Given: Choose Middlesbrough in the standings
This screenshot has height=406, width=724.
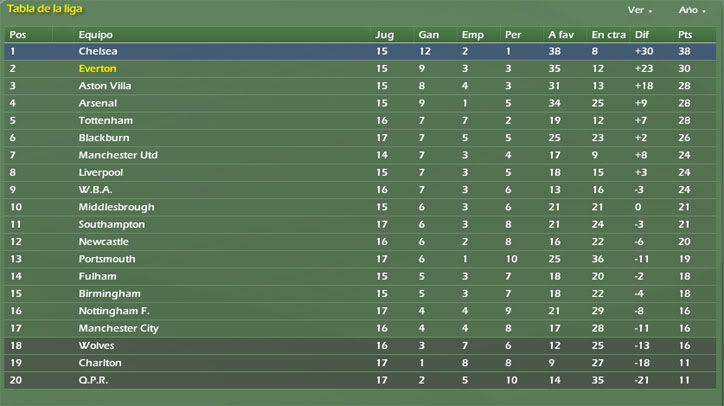Looking at the screenshot, I should [116, 207].
